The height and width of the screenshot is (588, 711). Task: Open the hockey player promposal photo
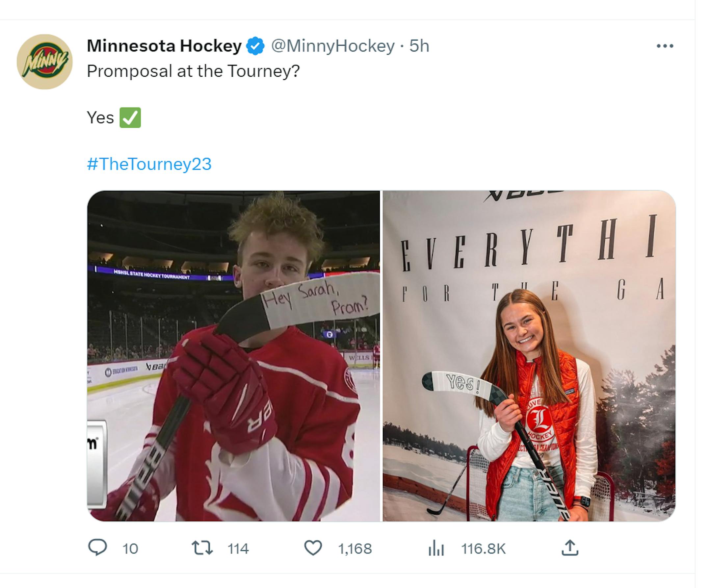pyautogui.click(x=234, y=356)
